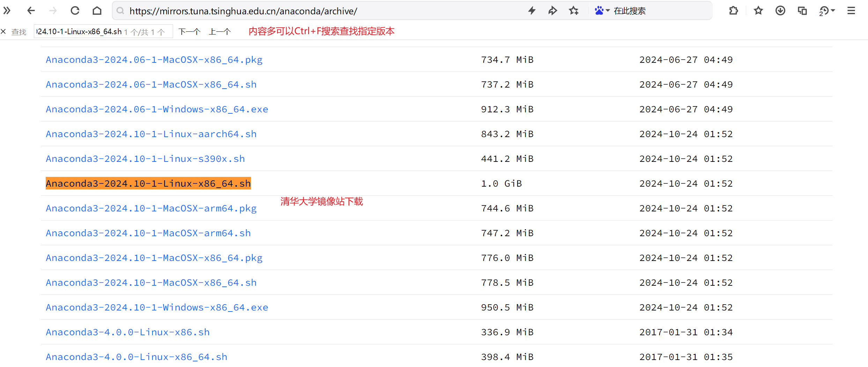Open Anaconda3-4.0.0-Linux-x86.sh link
Image resolution: width=868 pixels, height=367 pixels.
(x=128, y=332)
